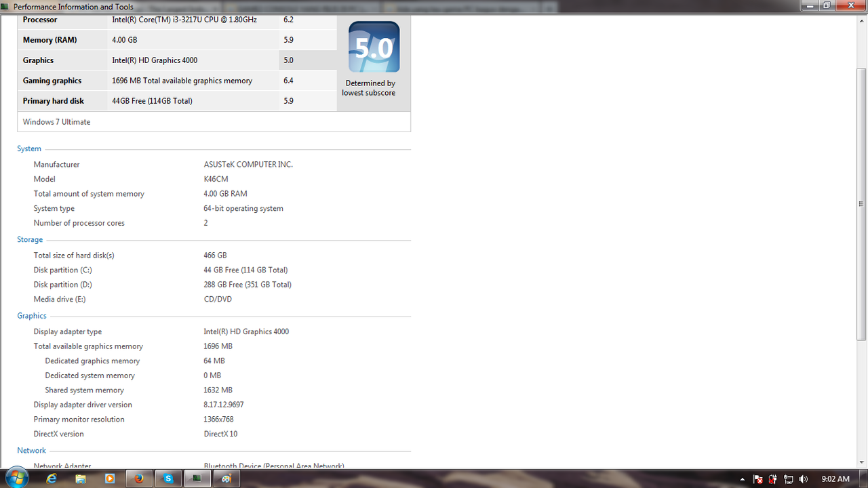Open Windows Explorer from the taskbar
Image resolution: width=868 pixels, height=488 pixels.
pyautogui.click(x=81, y=479)
